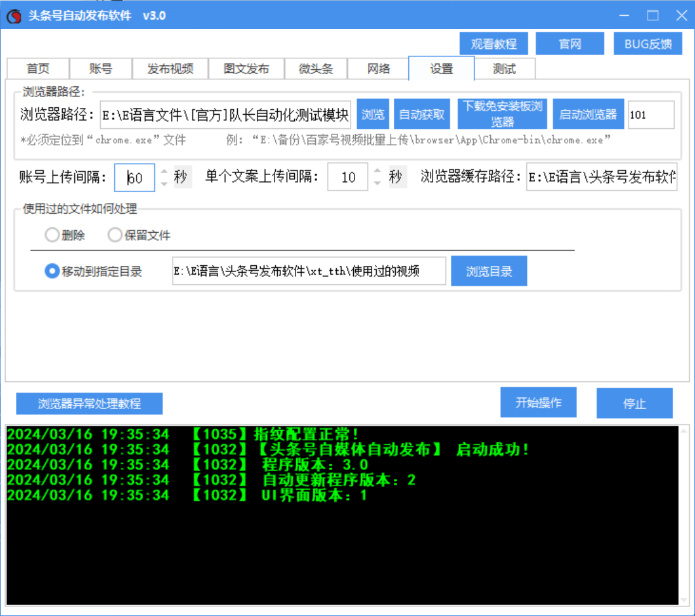Screen dimensions: 695x616
Task: Switch to the 账号 tab
Action: click(101, 69)
